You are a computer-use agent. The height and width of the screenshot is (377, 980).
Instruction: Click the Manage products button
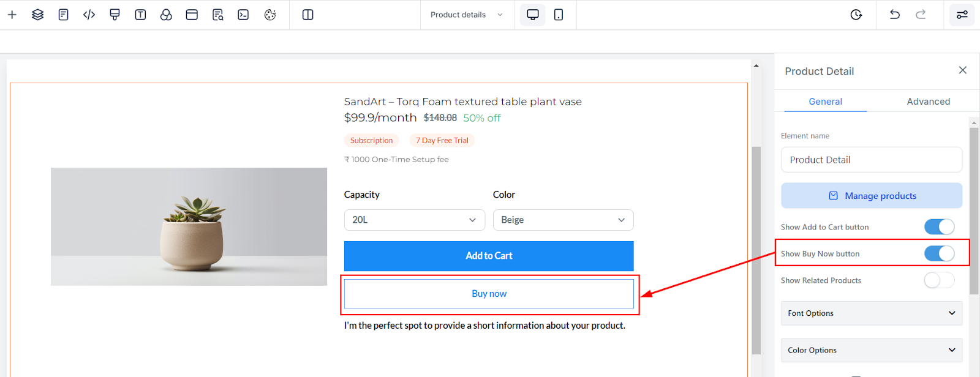pos(871,196)
